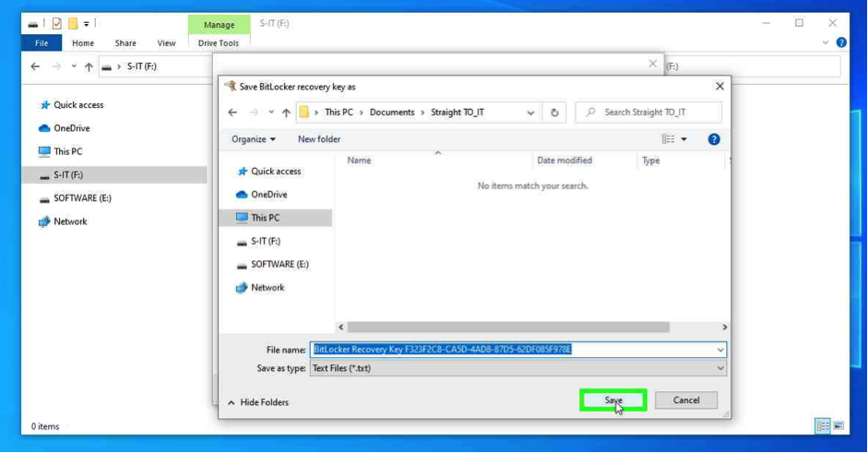Click the Cancel button
868x453 pixels.
(x=686, y=400)
